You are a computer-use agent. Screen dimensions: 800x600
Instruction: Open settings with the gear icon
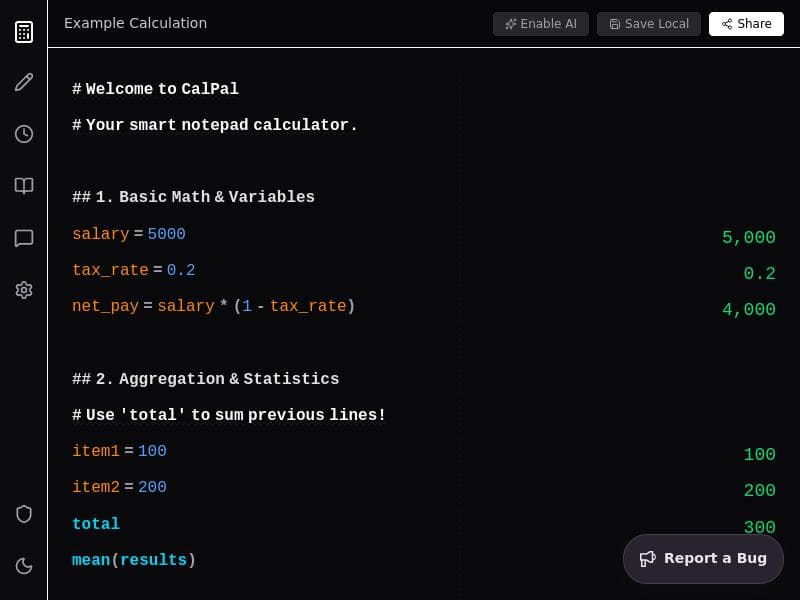coord(24,290)
